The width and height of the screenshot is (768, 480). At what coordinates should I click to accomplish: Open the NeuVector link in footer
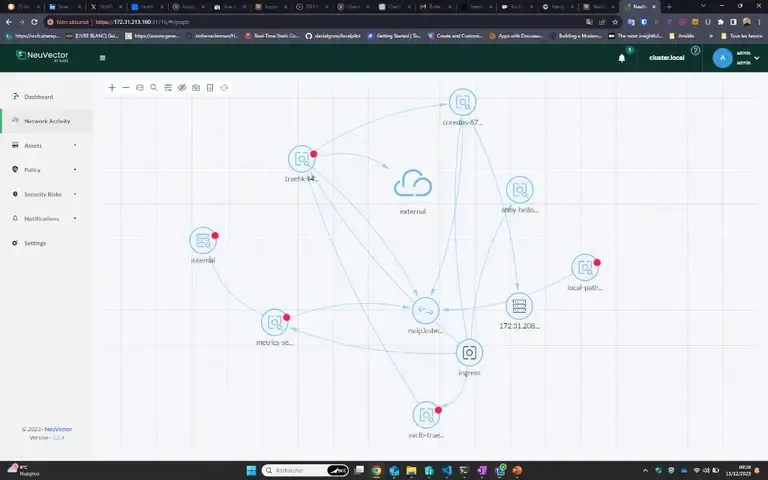[58, 429]
